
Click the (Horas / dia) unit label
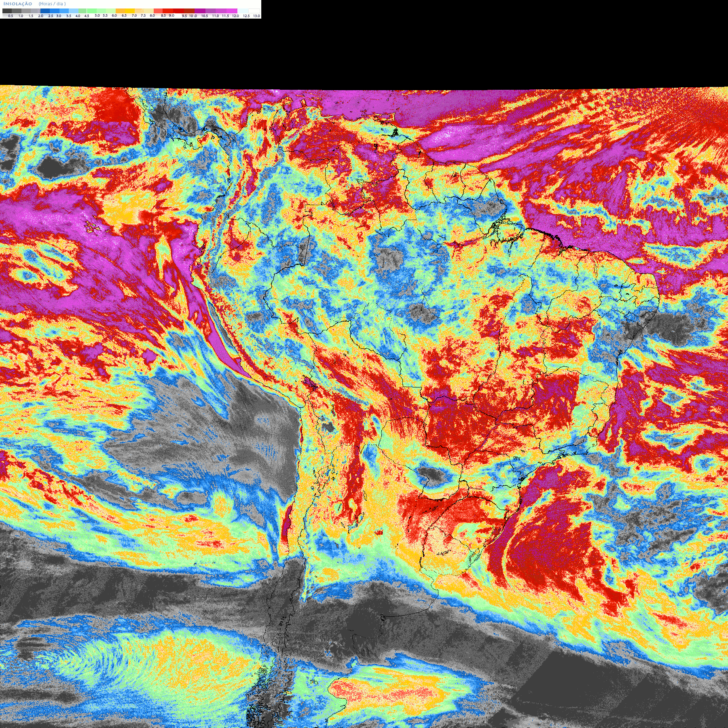point(52,4)
